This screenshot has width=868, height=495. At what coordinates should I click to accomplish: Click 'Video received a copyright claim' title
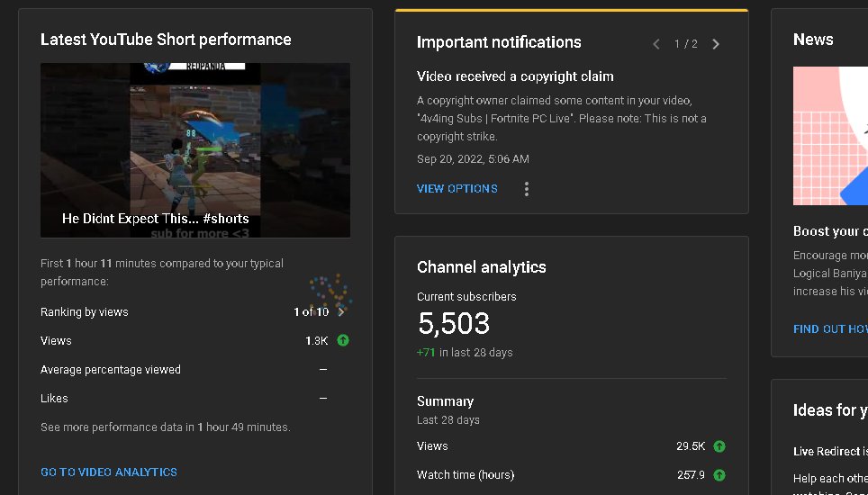tap(515, 76)
